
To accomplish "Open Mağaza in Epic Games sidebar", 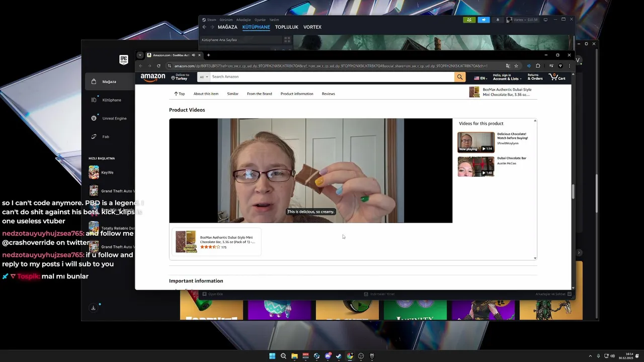I will point(109,81).
